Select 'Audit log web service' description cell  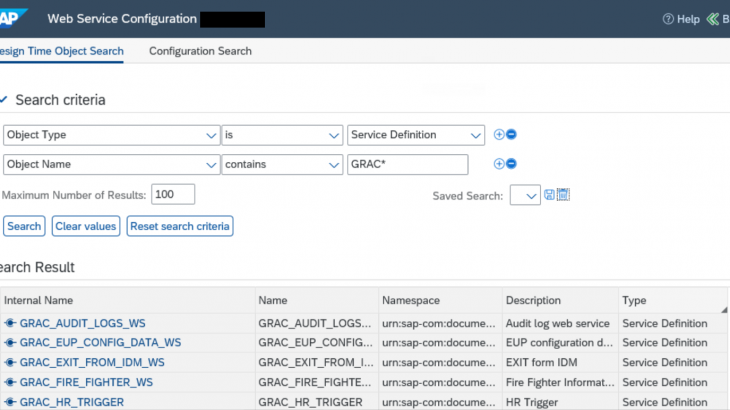coord(561,323)
